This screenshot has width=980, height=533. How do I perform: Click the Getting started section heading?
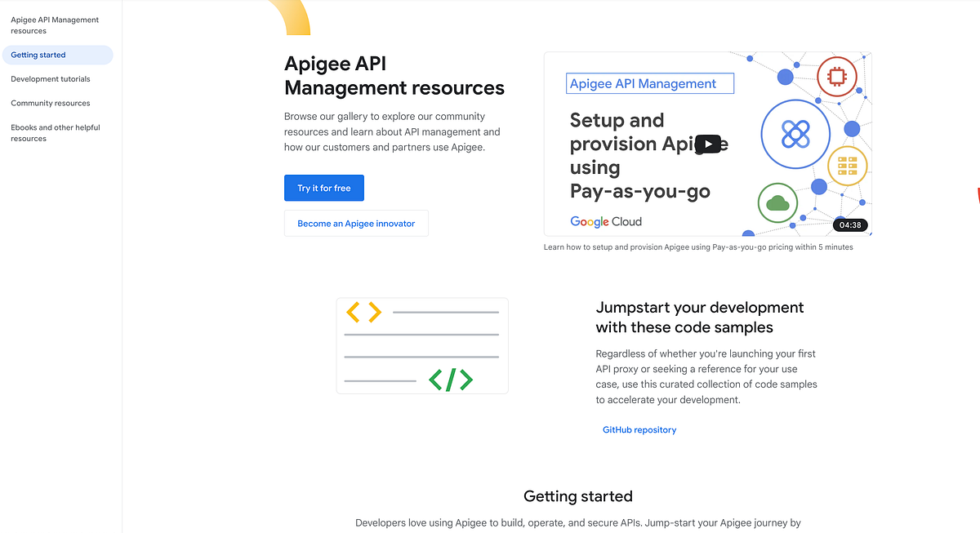pyautogui.click(x=578, y=496)
